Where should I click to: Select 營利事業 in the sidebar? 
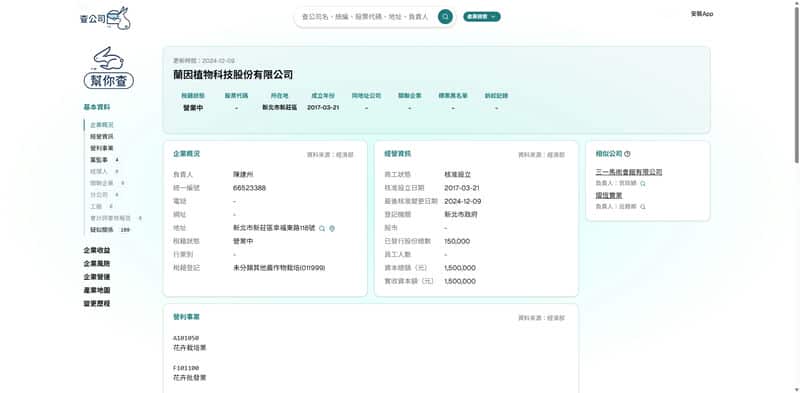tap(102, 149)
